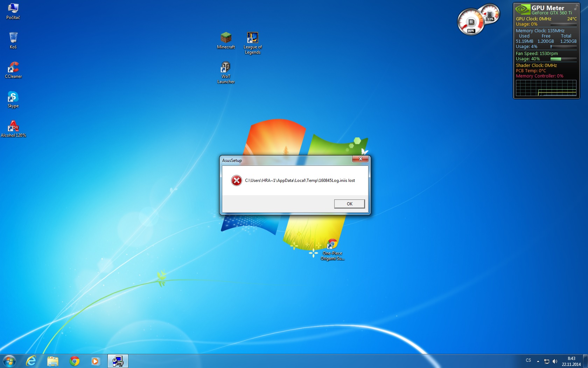588x368 pixels.
Task: Click the Show desktop button
Action: point(585,361)
